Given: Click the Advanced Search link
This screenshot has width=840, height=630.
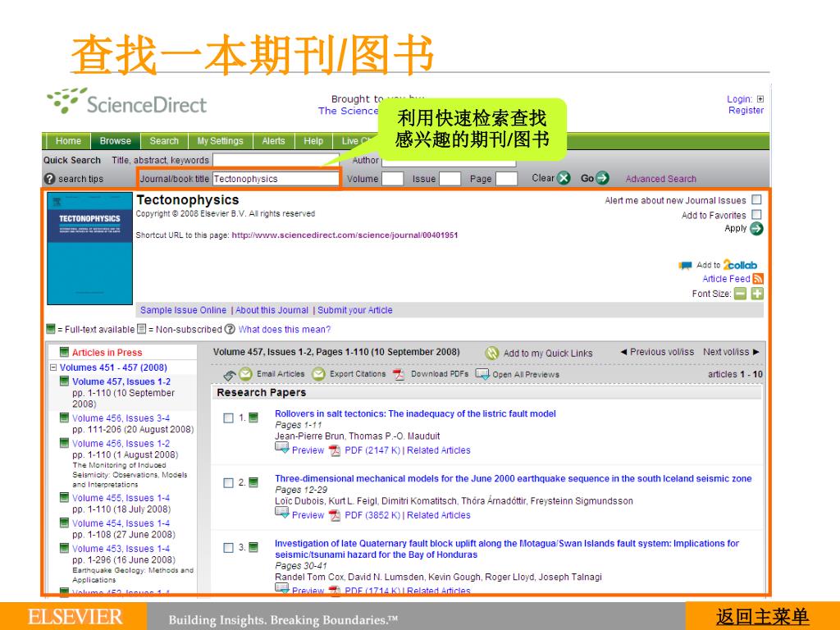Looking at the screenshot, I should pos(661,179).
